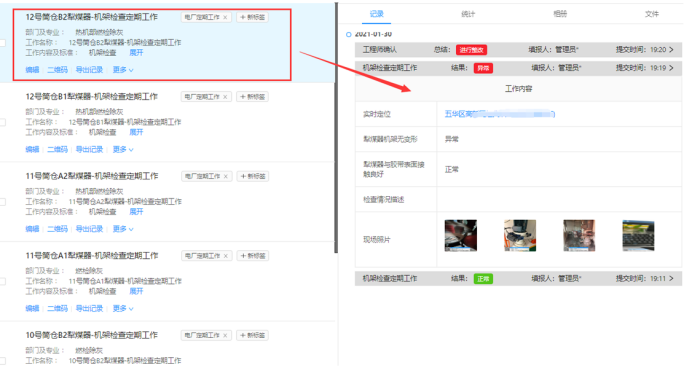Click 编辑 link for 12号筒仓B1 item
The width and height of the screenshot is (693, 374).
32,149
